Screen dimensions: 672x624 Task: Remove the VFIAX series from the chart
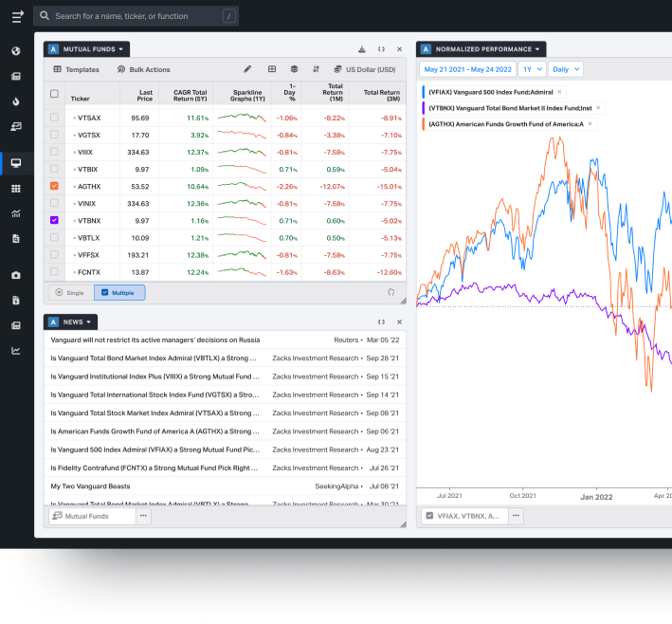[559, 92]
